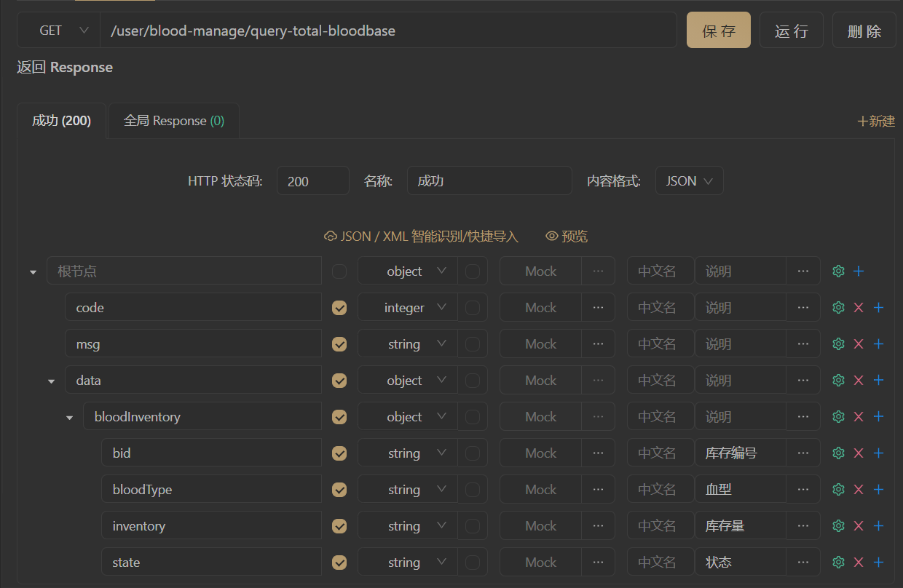Delete the msg field using its X icon
The image size is (903, 588).
pyautogui.click(x=858, y=343)
